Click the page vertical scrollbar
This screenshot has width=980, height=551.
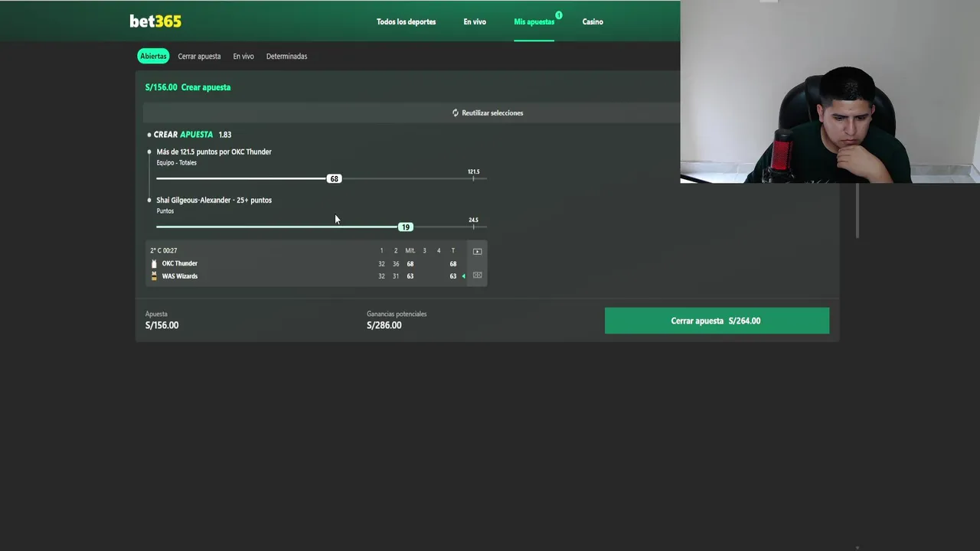coord(857,210)
